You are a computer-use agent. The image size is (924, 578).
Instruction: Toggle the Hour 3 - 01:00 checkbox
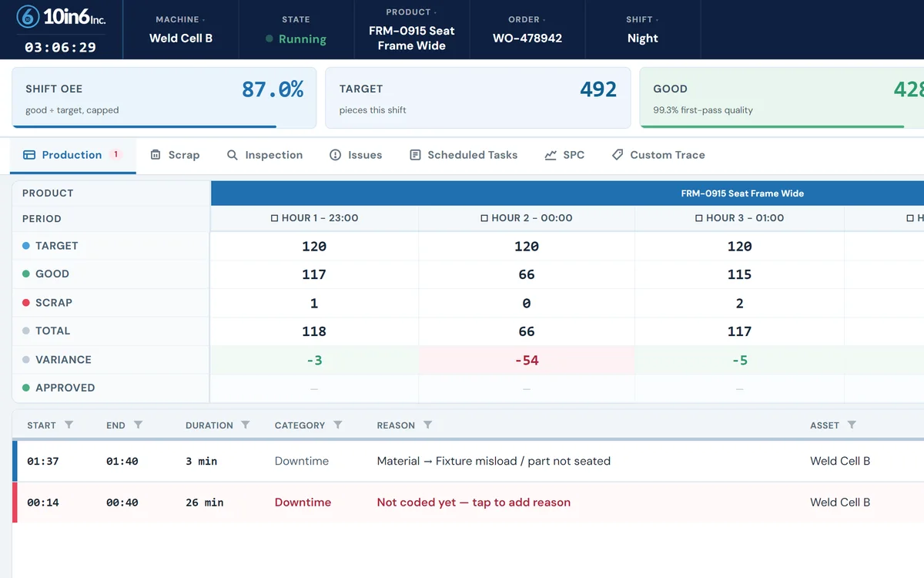pos(698,218)
